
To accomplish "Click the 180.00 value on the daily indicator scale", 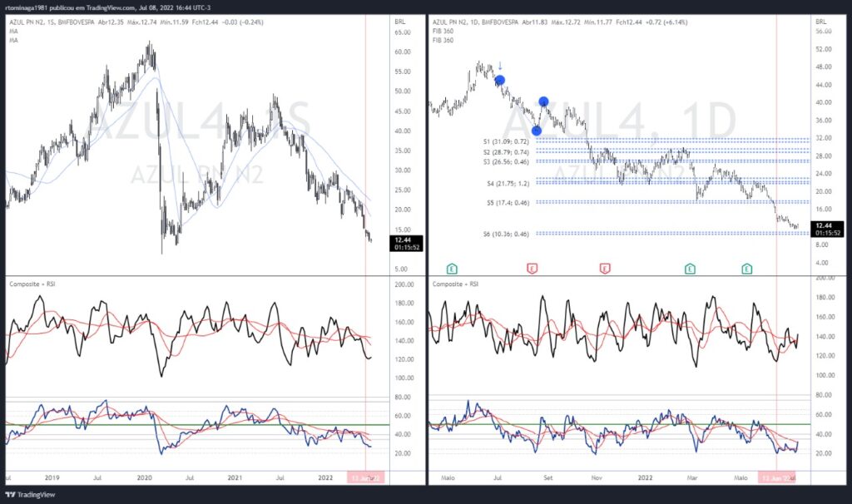I will (825, 298).
